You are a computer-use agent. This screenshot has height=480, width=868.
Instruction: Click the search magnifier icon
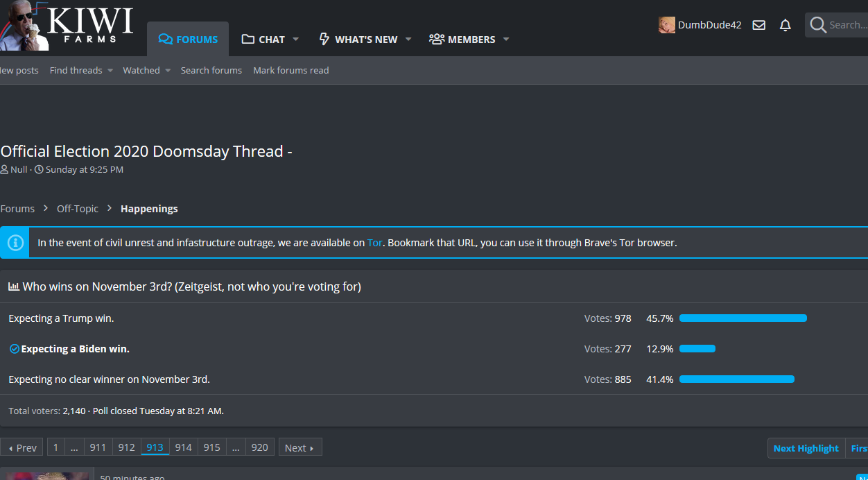click(x=818, y=25)
